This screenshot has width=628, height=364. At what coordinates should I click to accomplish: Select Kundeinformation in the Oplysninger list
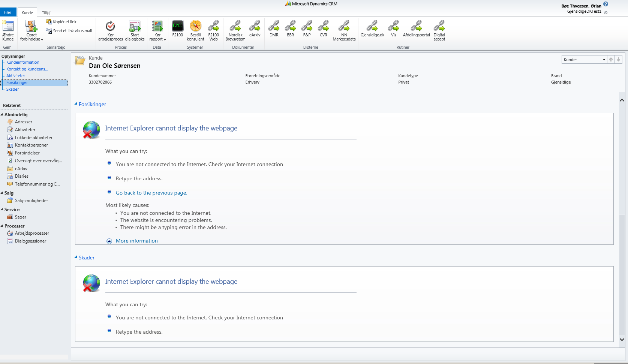22,62
